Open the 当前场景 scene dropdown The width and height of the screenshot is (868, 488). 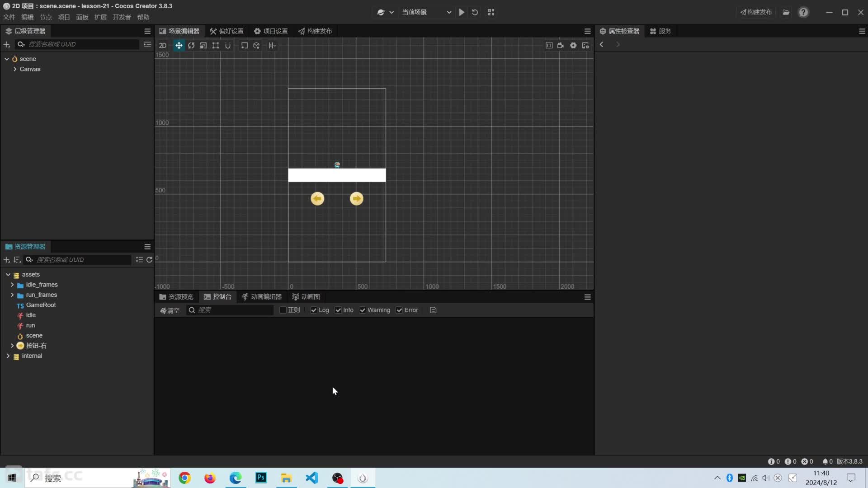(426, 12)
